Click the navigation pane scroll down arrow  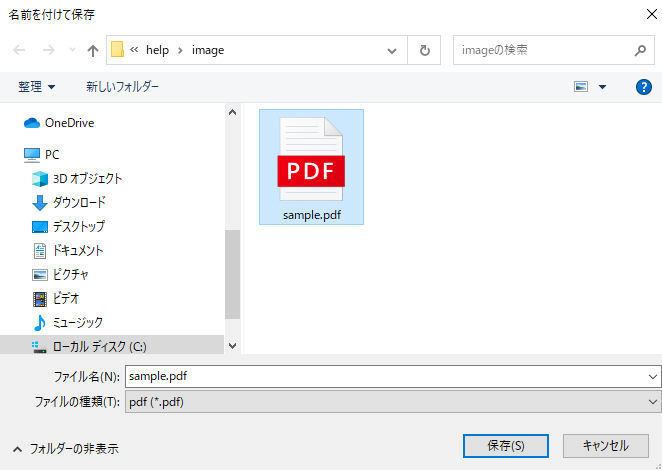[x=233, y=346]
